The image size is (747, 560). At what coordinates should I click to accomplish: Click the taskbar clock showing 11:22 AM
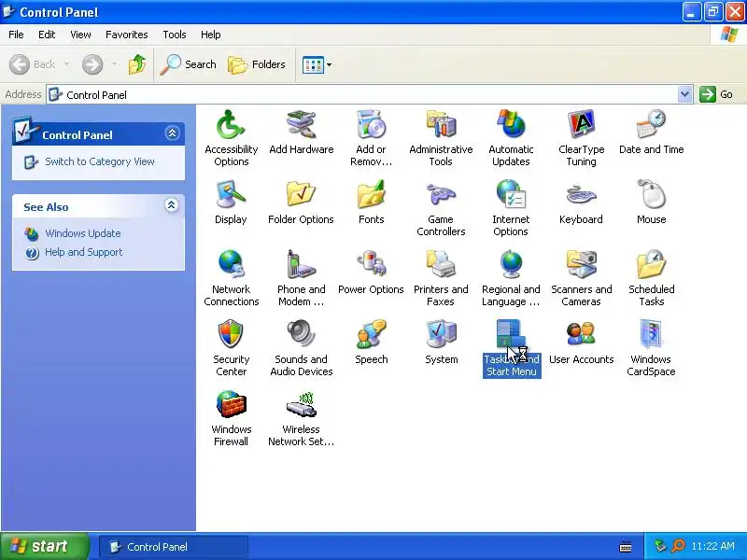click(x=712, y=546)
